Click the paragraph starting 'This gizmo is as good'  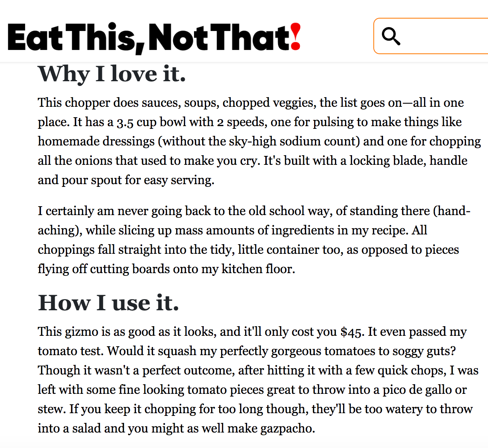258,380
